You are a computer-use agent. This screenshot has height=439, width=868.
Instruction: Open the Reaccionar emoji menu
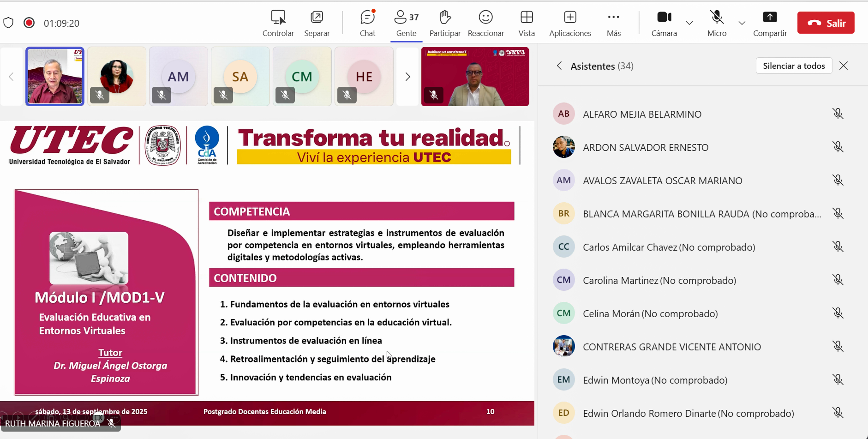[x=485, y=18]
